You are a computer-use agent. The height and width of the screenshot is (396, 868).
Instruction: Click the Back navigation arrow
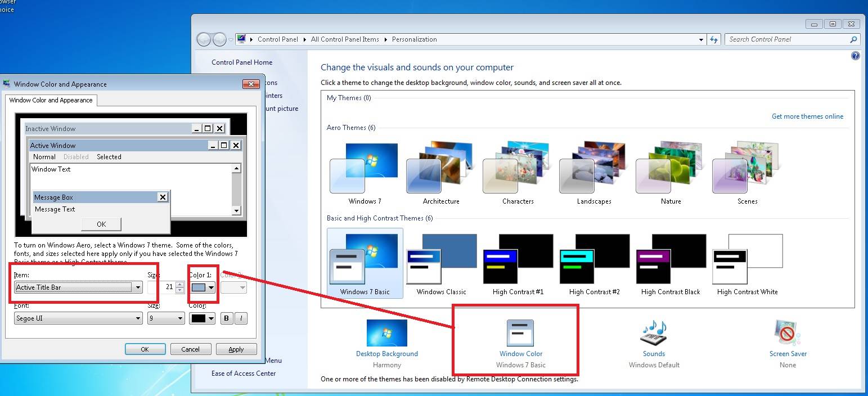204,39
